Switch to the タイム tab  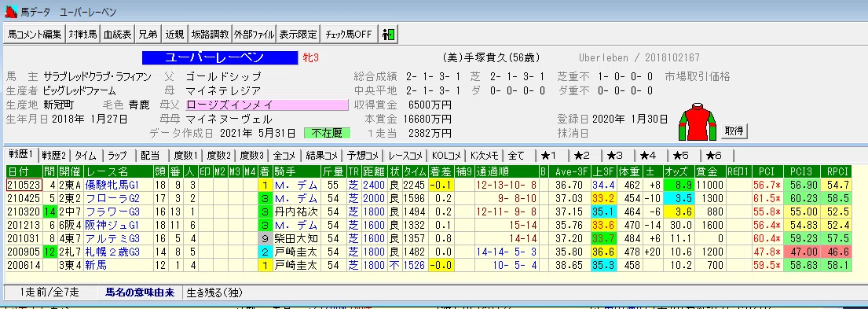(x=86, y=156)
